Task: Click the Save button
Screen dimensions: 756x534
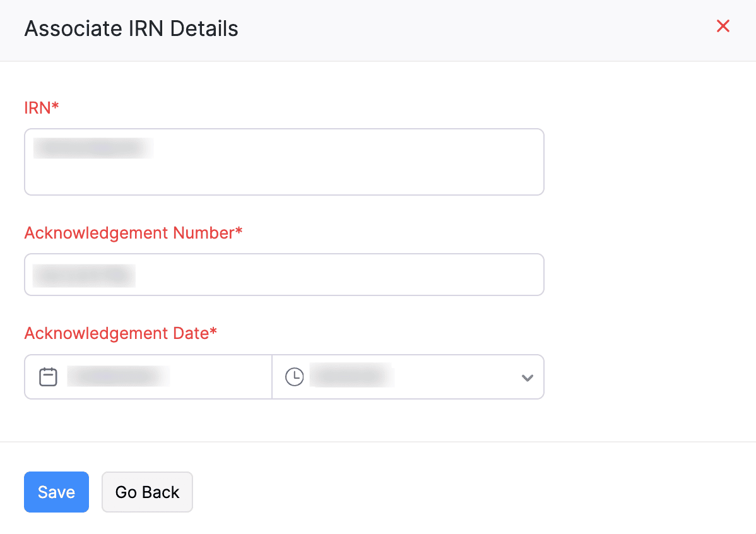Action: pos(56,492)
